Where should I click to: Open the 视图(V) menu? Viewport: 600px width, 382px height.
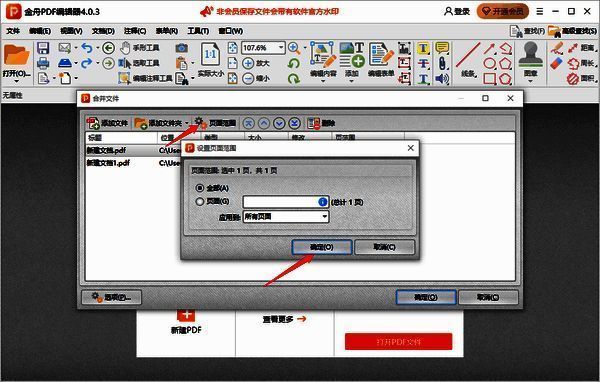click(x=71, y=31)
